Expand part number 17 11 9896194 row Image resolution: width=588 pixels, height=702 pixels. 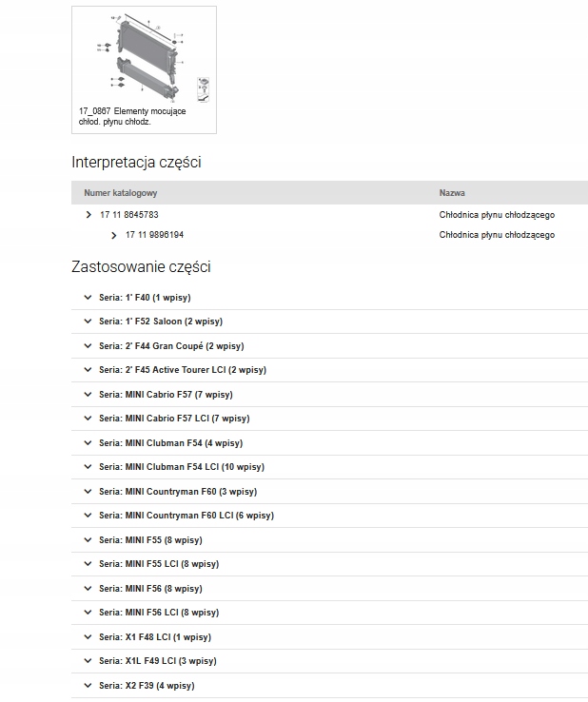point(114,235)
